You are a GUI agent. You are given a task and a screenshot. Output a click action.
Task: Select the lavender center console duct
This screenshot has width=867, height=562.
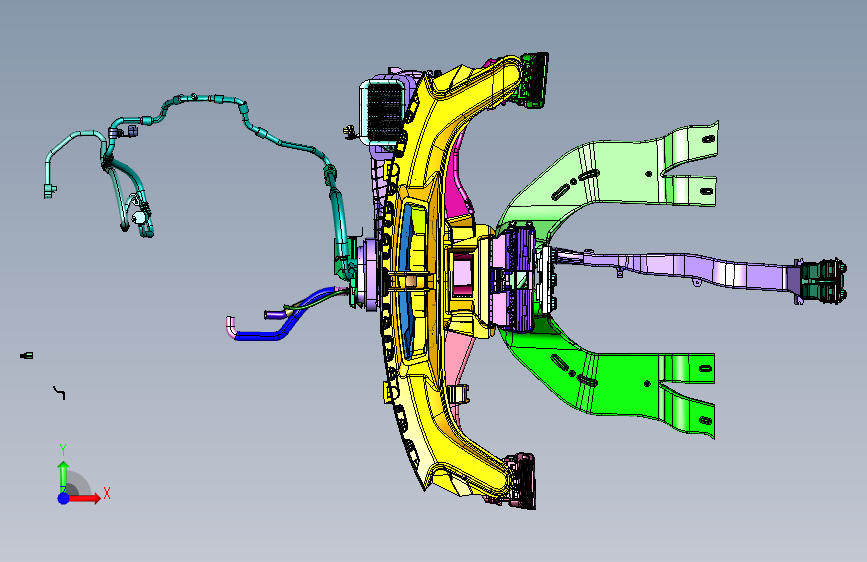(x=675, y=268)
